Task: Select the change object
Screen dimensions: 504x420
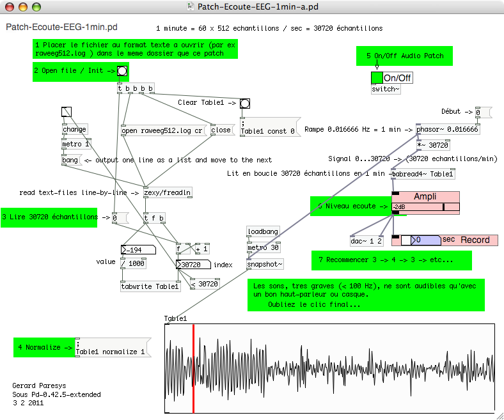Action: (x=75, y=130)
